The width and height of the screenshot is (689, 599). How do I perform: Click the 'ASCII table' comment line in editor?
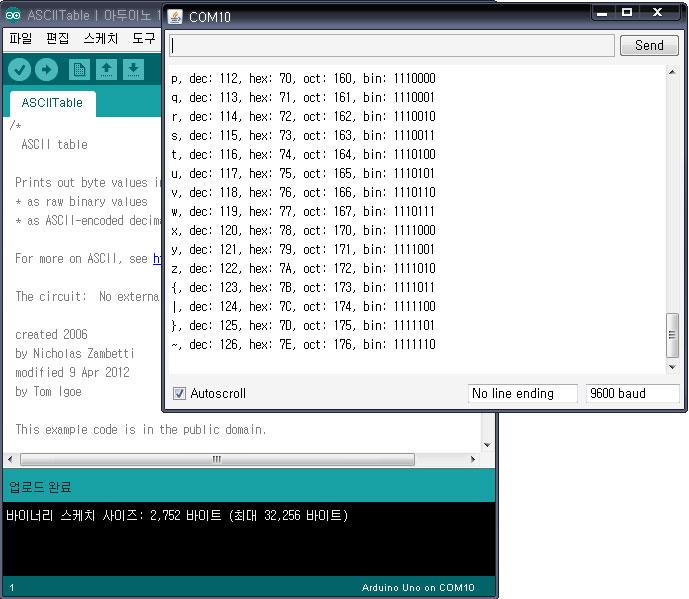click(54, 144)
